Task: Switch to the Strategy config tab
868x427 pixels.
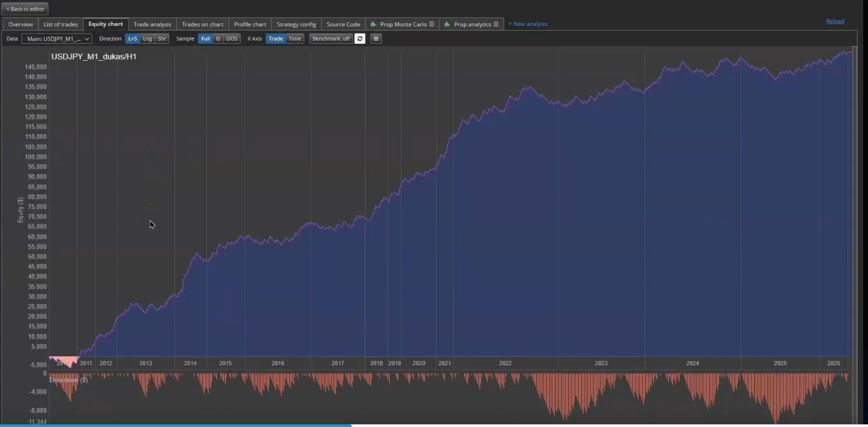Action: [x=296, y=24]
